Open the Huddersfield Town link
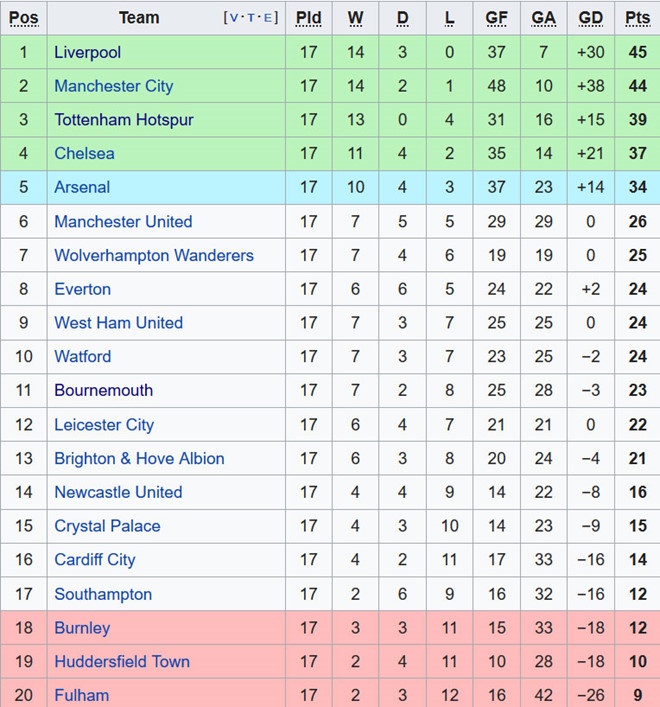 [121, 662]
